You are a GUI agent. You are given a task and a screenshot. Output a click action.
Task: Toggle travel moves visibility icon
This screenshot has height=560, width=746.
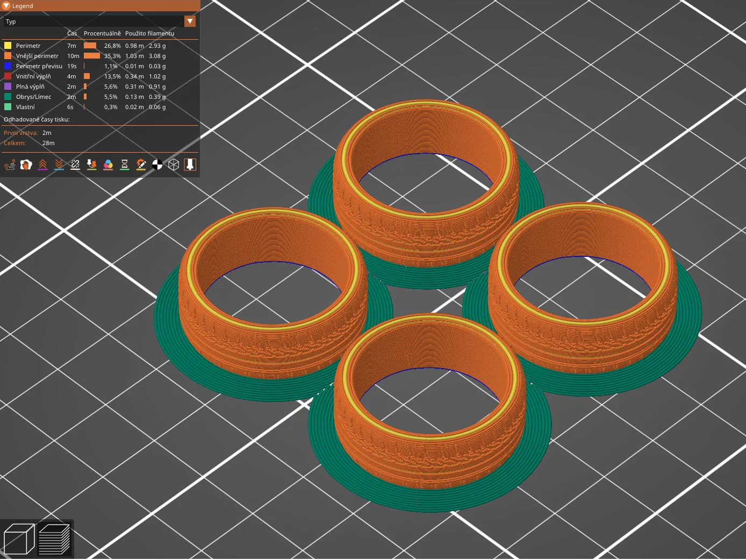pyautogui.click(x=10, y=165)
